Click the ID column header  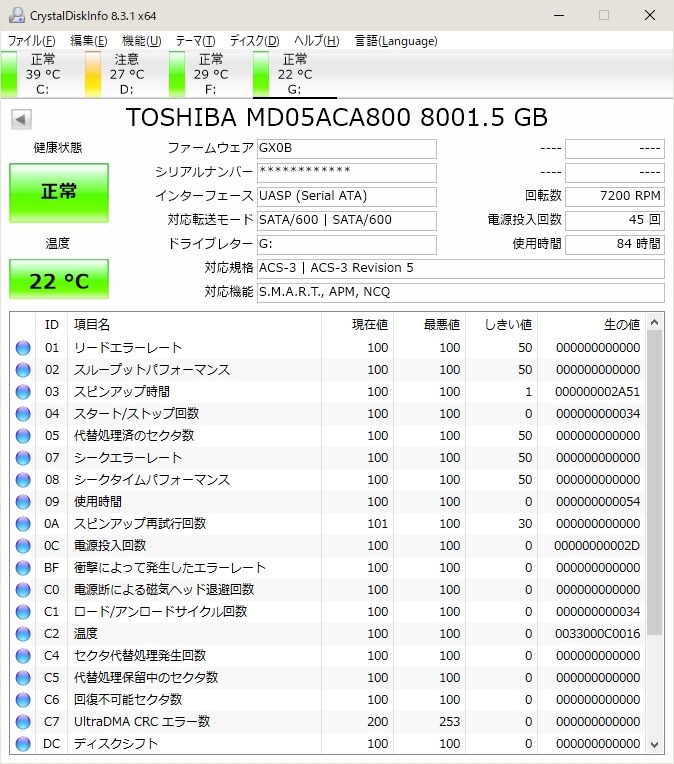tap(52, 325)
